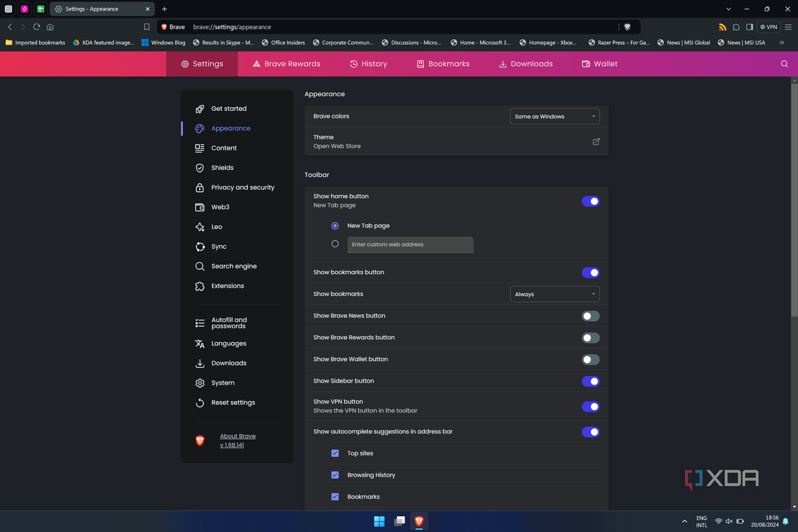The width and height of the screenshot is (798, 532).
Task: Open the Wallet tab
Action: click(x=599, y=64)
